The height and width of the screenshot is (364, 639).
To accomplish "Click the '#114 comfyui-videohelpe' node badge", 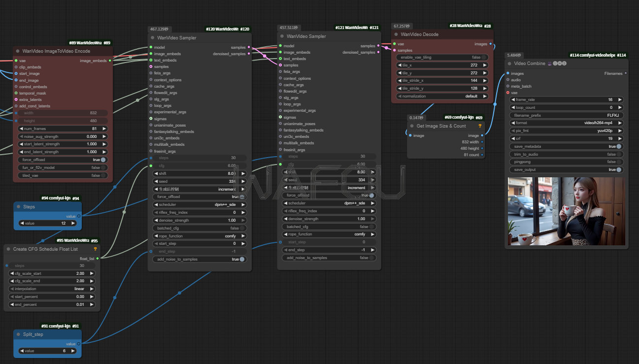I will pos(598,55).
